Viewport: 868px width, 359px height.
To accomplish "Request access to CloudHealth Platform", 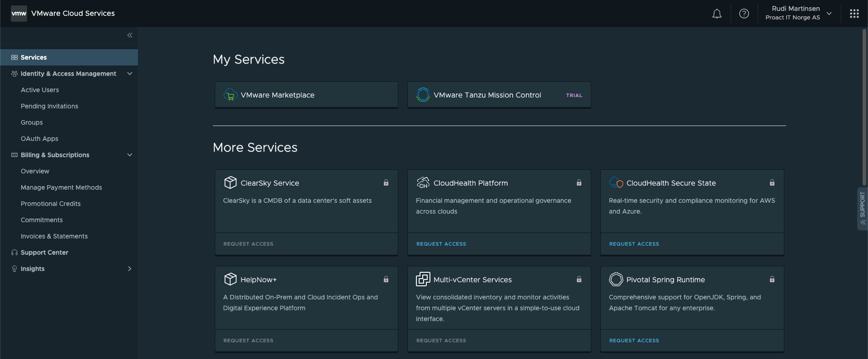I will tap(441, 244).
